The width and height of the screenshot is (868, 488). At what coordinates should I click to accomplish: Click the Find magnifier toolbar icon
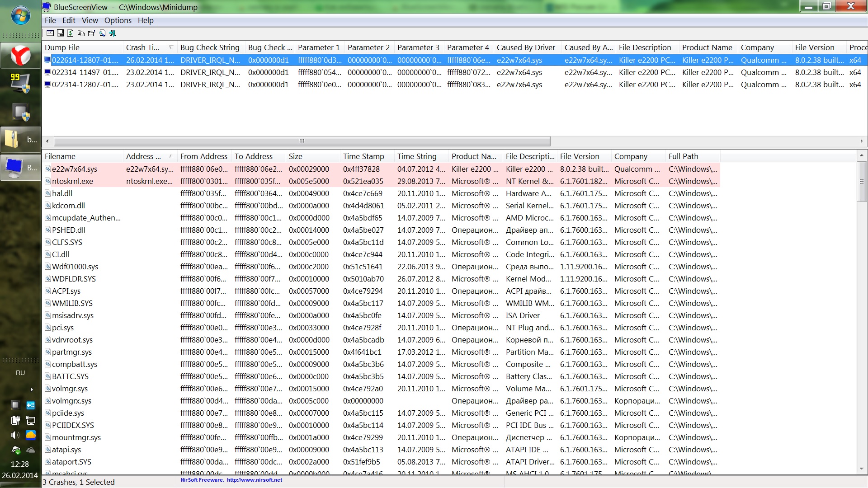(x=102, y=33)
